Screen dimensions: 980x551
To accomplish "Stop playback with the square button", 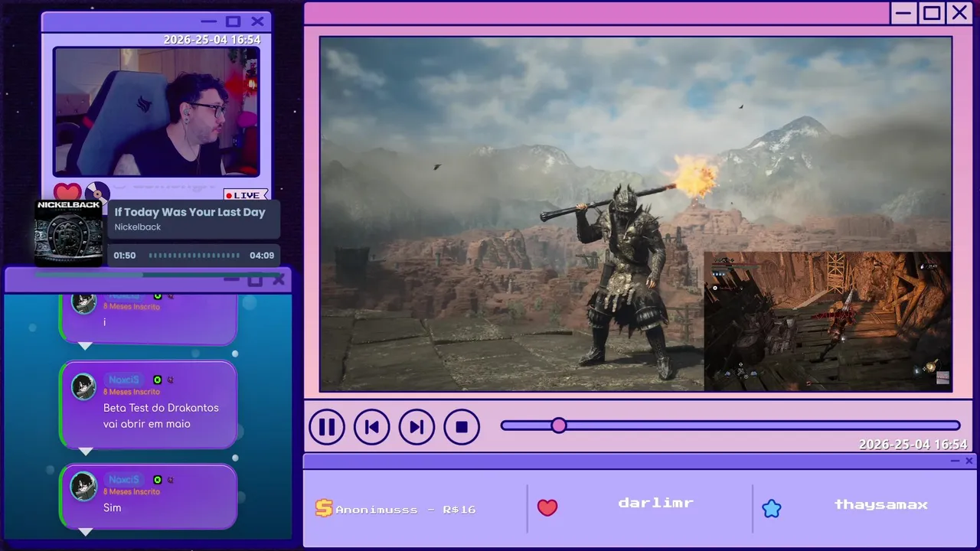I will tap(462, 426).
